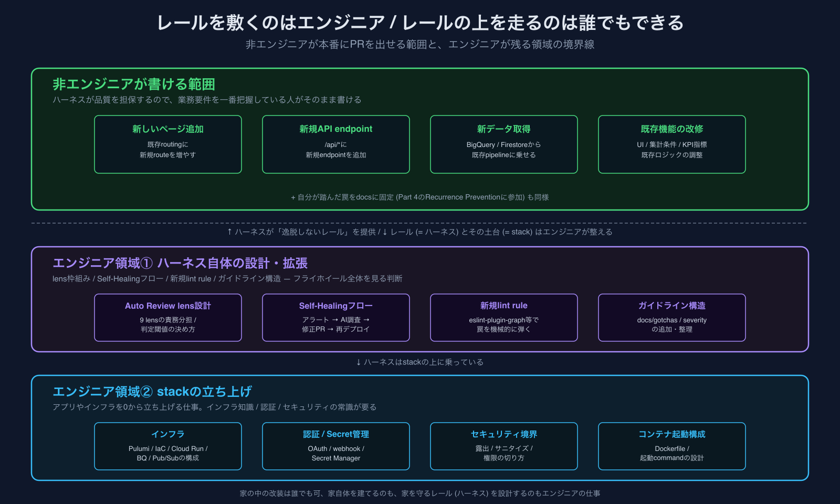Click the line starting lens枠組み / Self-Healingフロー
Image resolution: width=840 pixels, height=504 pixels.
(x=227, y=279)
